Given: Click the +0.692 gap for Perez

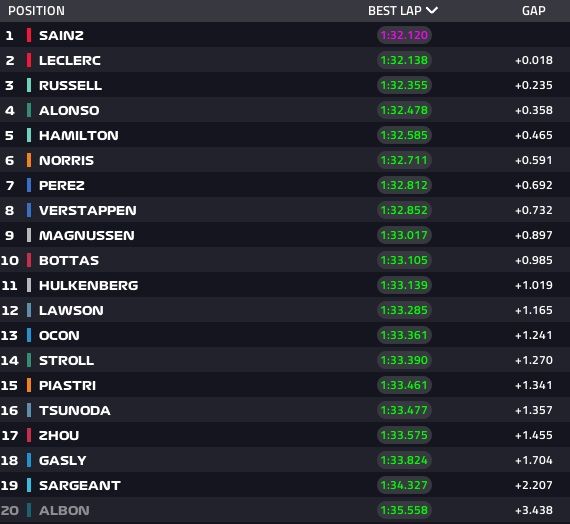Looking at the screenshot, I should click(x=534, y=185).
